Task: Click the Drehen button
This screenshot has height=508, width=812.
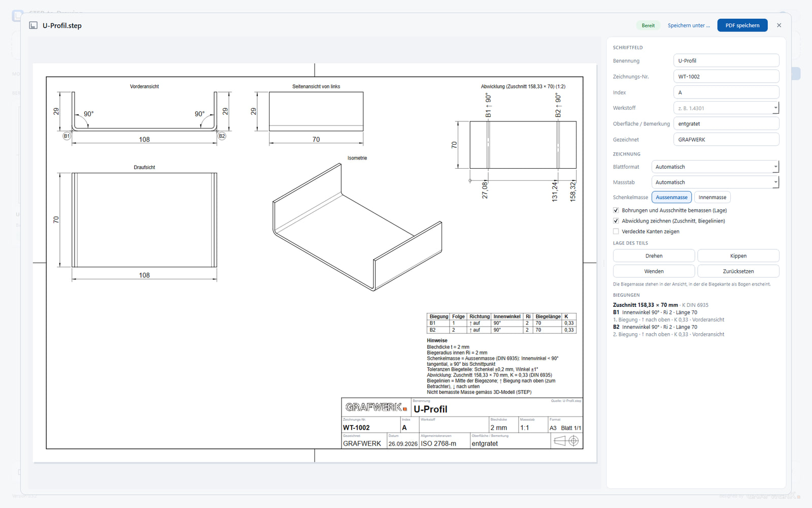Action: click(x=654, y=256)
